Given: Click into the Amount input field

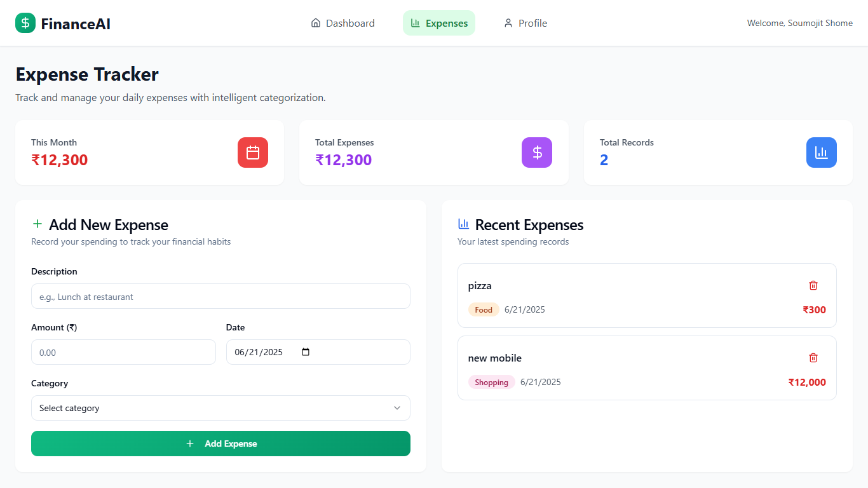Looking at the screenshot, I should [x=123, y=352].
